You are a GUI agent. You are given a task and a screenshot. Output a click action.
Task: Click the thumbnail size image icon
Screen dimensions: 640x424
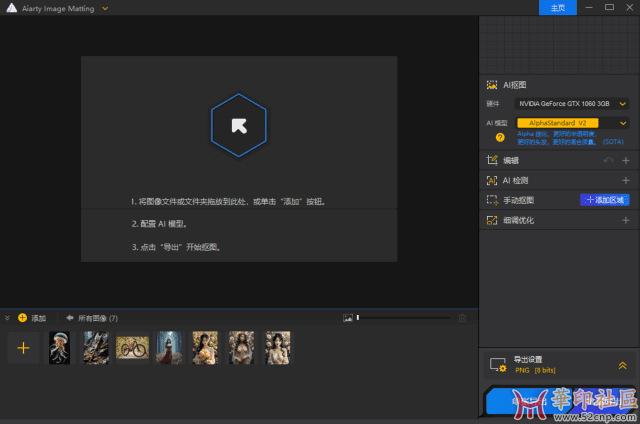tap(347, 318)
